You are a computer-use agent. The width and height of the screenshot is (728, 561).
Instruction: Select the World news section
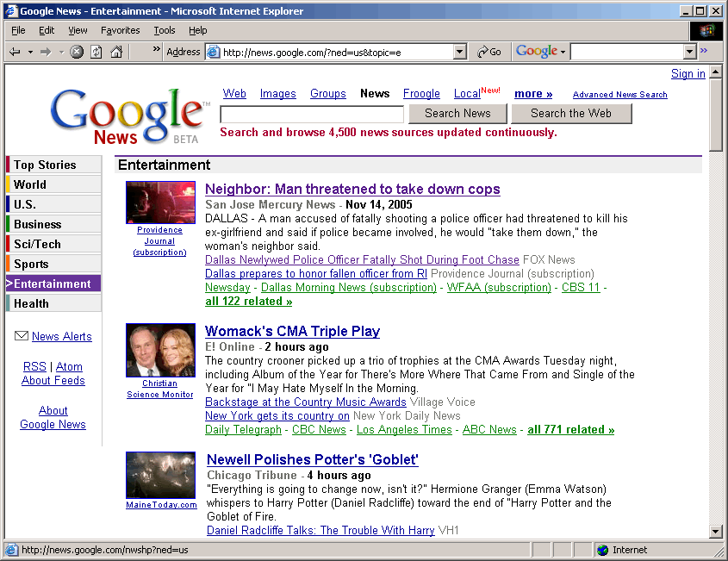[x=54, y=184]
